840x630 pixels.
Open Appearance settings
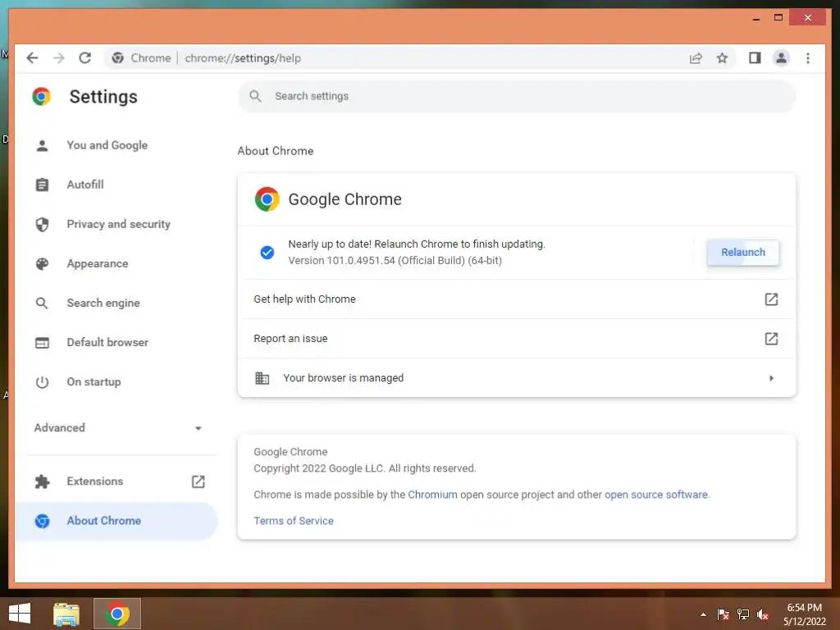(x=116, y=263)
